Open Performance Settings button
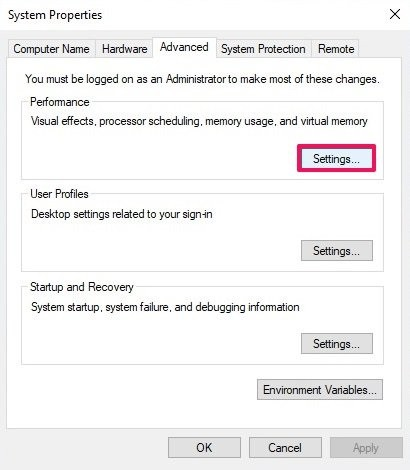The image size is (410, 470). [x=337, y=159]
